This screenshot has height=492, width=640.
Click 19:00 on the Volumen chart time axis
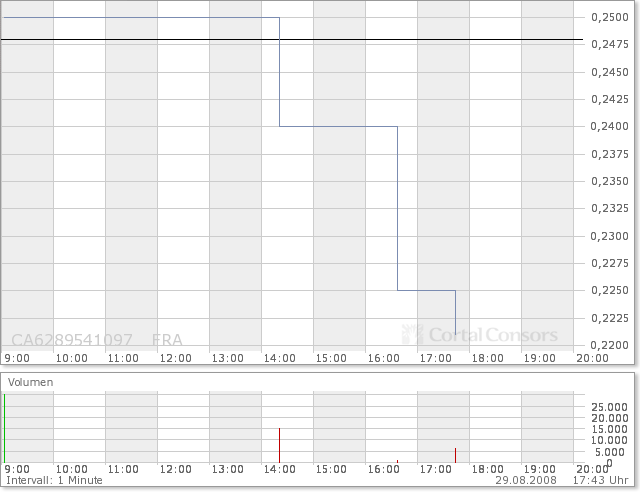pos(540,470)
